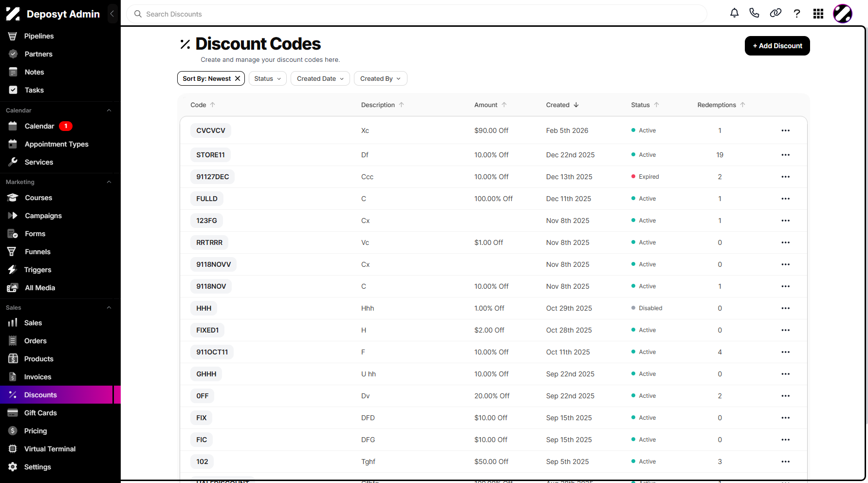Viewport: 868px width, 483px height.
Task: Sort the table by Code column
Action: (x=203, y=105)
